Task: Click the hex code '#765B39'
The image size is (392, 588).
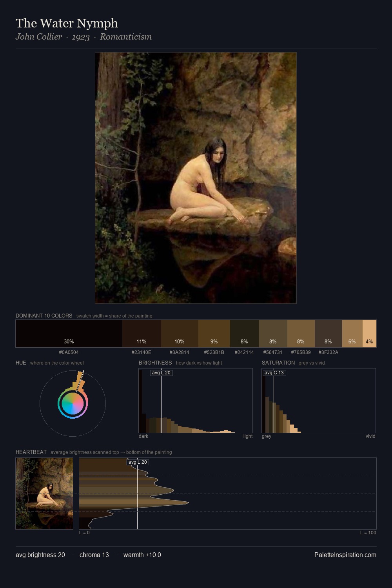Action: pyautogui.click(x=301, y=352)
